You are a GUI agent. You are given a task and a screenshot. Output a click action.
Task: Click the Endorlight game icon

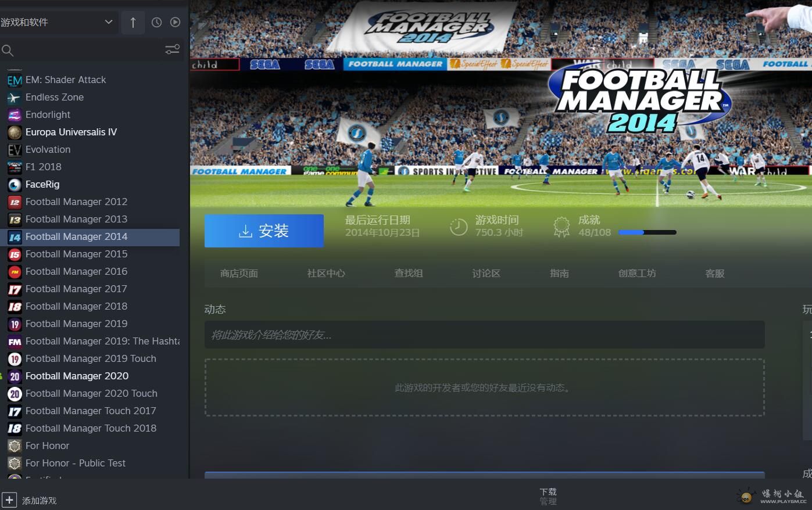coord(15,114)
